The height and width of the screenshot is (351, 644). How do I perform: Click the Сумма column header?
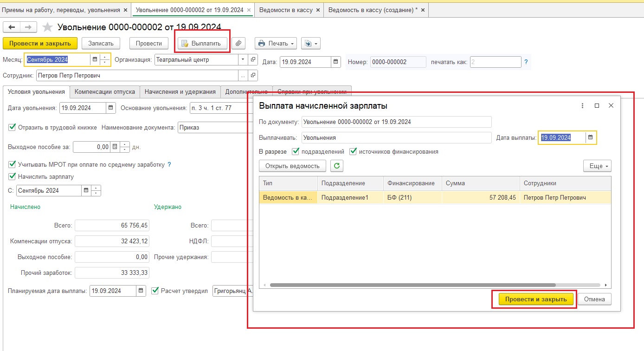click(x=481, y=183)
